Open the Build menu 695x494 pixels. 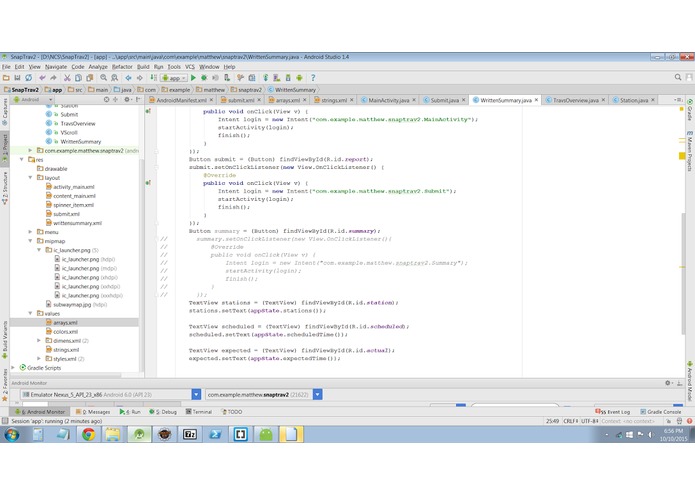pyautogui.click(x=143, y=67)
